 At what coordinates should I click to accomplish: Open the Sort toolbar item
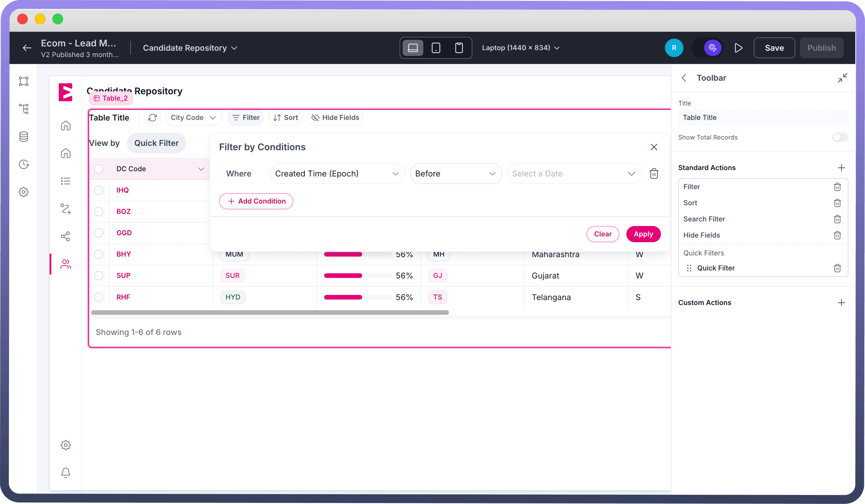coord(285,118)
